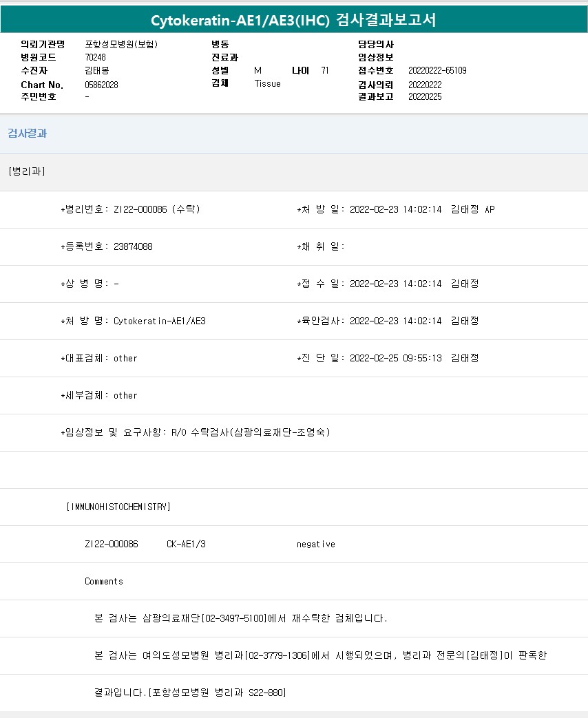
Task: Select the closing line '[포항성모병원 병리과 S22-880]'
Action: [218, 693]
